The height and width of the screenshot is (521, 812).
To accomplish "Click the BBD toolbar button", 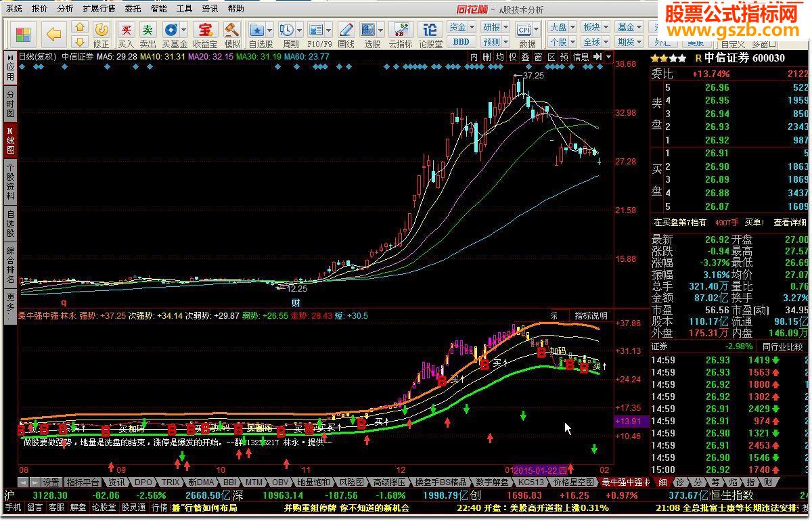I will tap(461, 42).
